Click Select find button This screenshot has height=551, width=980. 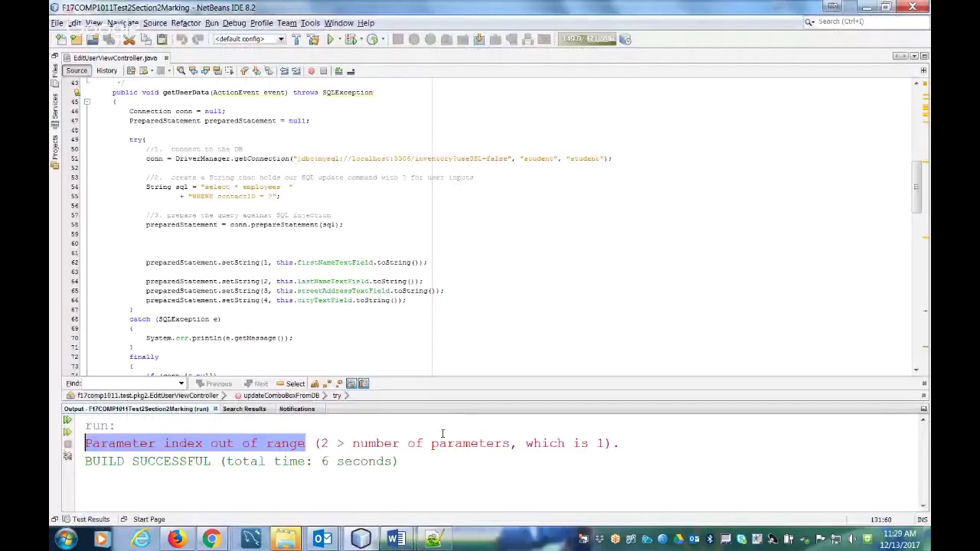[290, 383]
